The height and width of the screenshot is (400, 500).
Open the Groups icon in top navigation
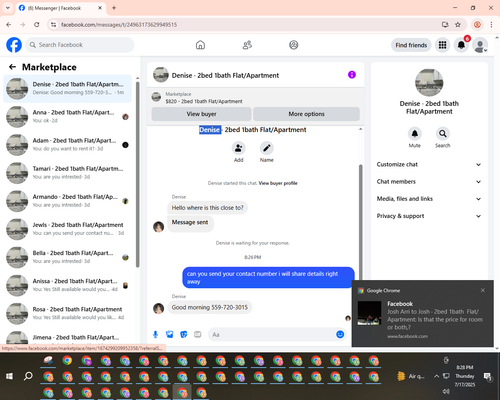(x=294, y=45)
